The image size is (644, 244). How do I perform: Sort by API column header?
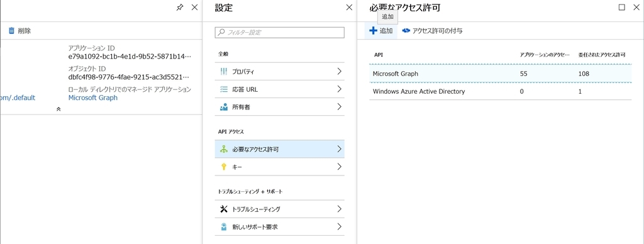(379, 55)
